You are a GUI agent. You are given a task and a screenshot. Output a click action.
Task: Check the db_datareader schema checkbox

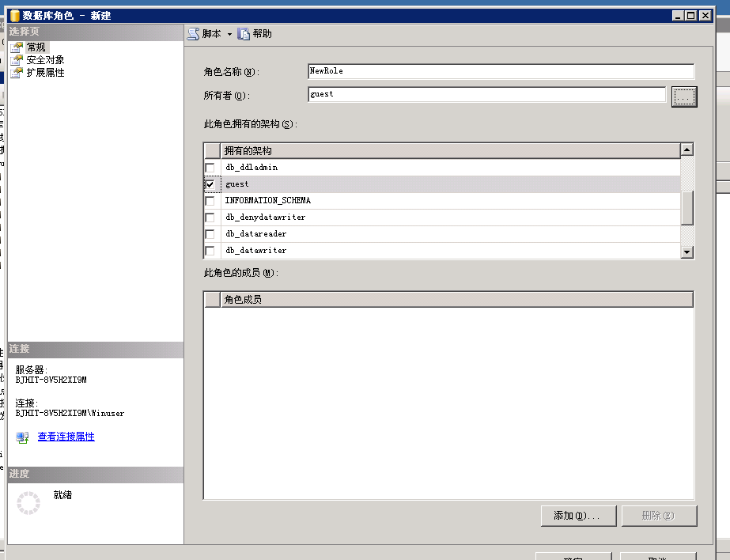pos(210,234)
